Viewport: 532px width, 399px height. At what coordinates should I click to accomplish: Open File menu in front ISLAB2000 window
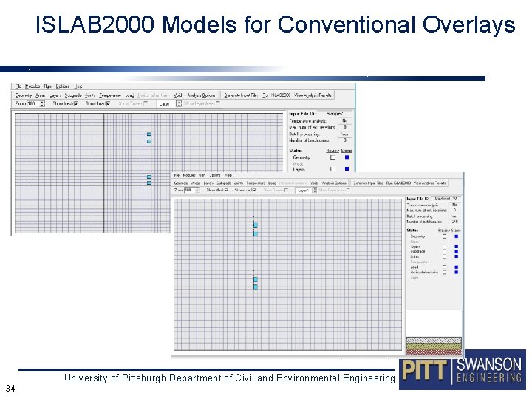[177, 175]
